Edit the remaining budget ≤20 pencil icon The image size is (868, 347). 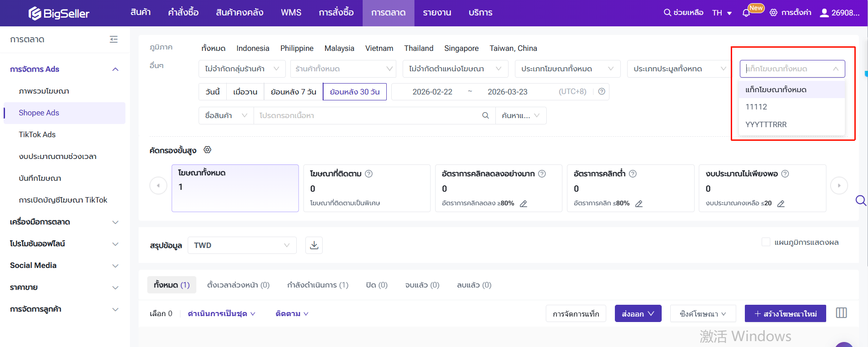point(781,203)
